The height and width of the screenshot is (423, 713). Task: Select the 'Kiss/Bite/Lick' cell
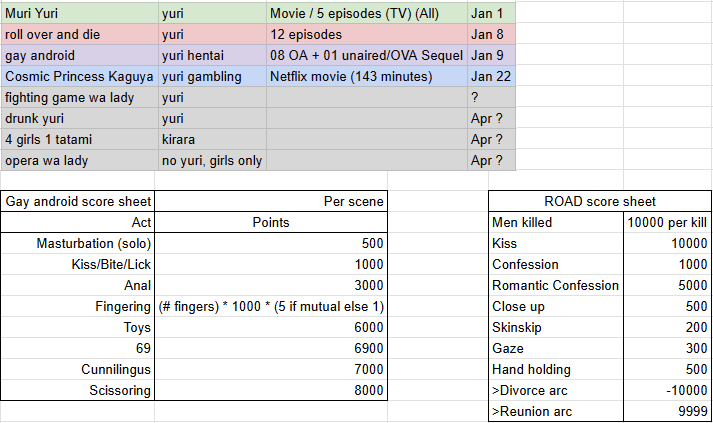pos(78,264)
